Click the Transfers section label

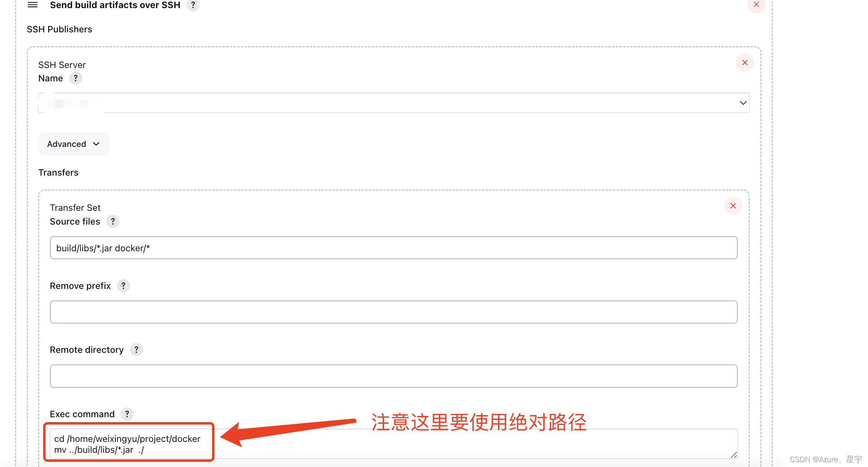(57, 172)
